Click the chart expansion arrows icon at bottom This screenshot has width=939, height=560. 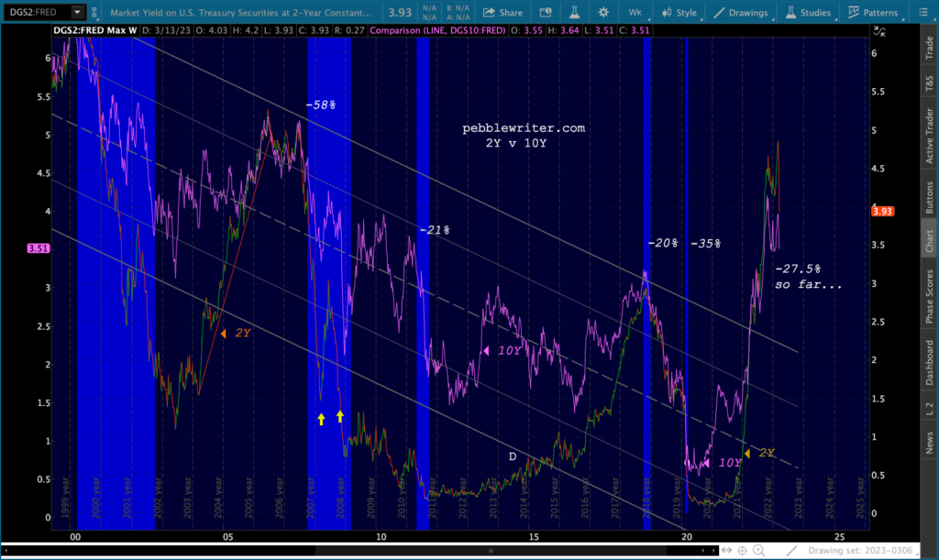(726, 551)
